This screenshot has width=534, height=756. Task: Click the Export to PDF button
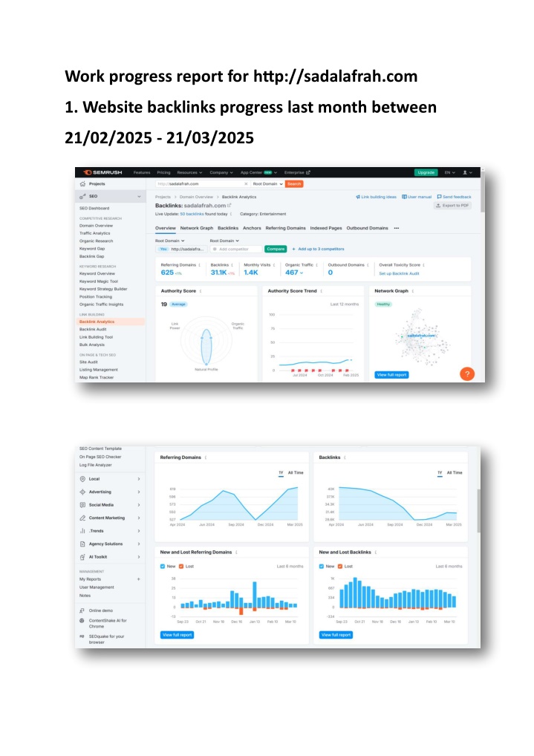click(x=452, y=206)
